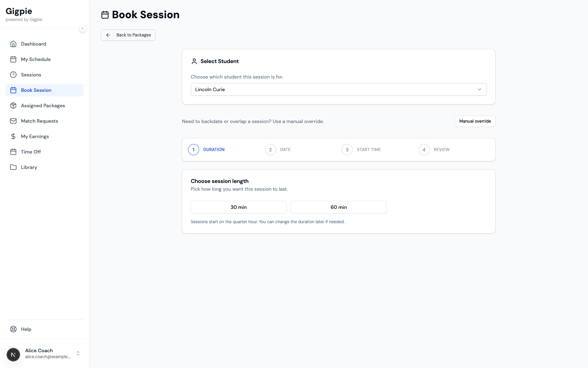Image resolution: width=588 pixels, height=368 pixels.
Task: Click the Sessions clock icon
Action: [13, 75]
